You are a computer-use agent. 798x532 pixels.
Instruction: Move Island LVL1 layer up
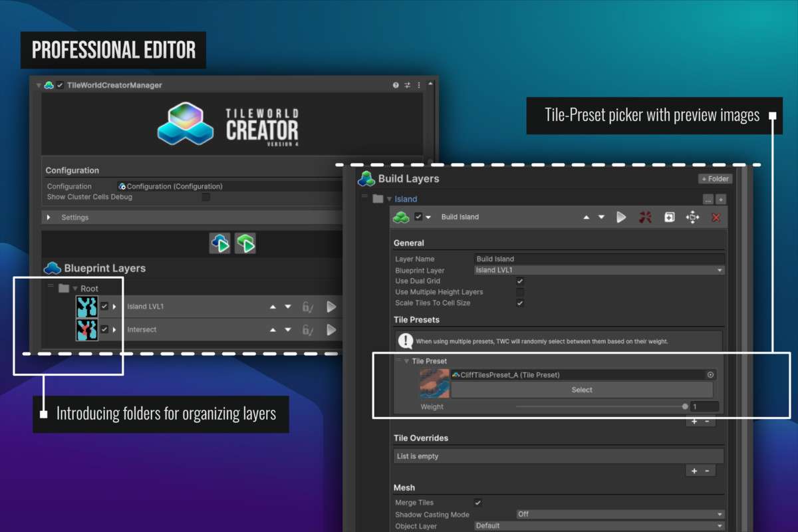[x=273, y=307]
